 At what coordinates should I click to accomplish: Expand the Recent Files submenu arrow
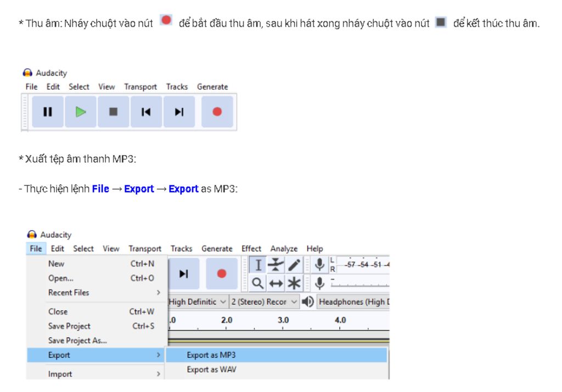click(x=159, y=292)
